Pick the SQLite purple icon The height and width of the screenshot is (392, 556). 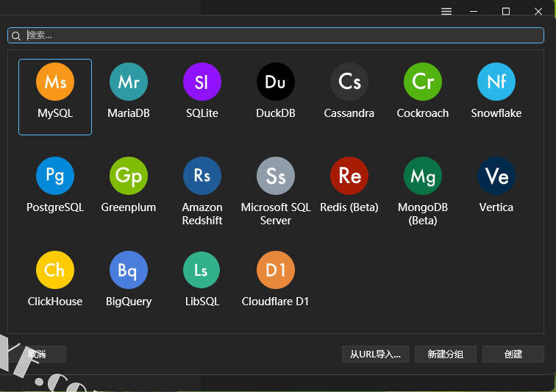pos(202,82)
